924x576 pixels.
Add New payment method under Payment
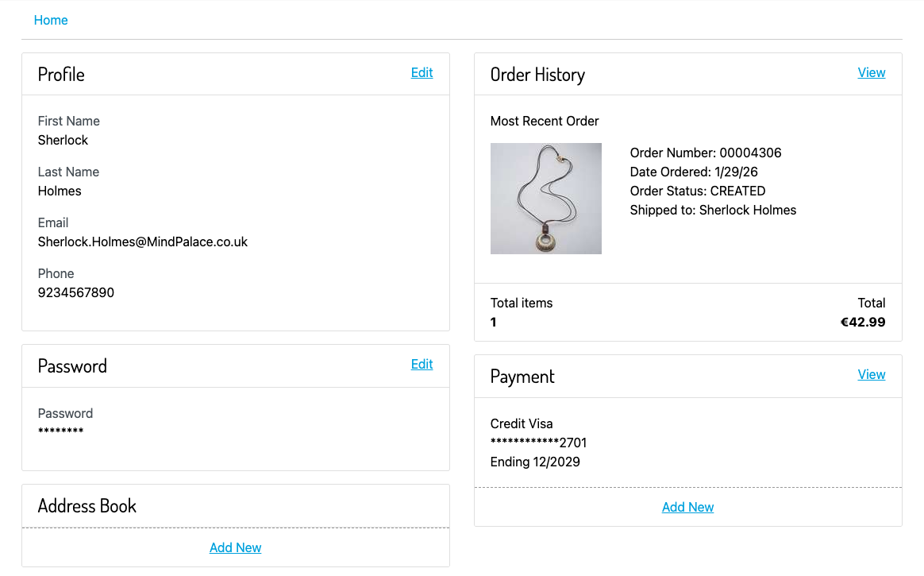click(x=687, y=507)
